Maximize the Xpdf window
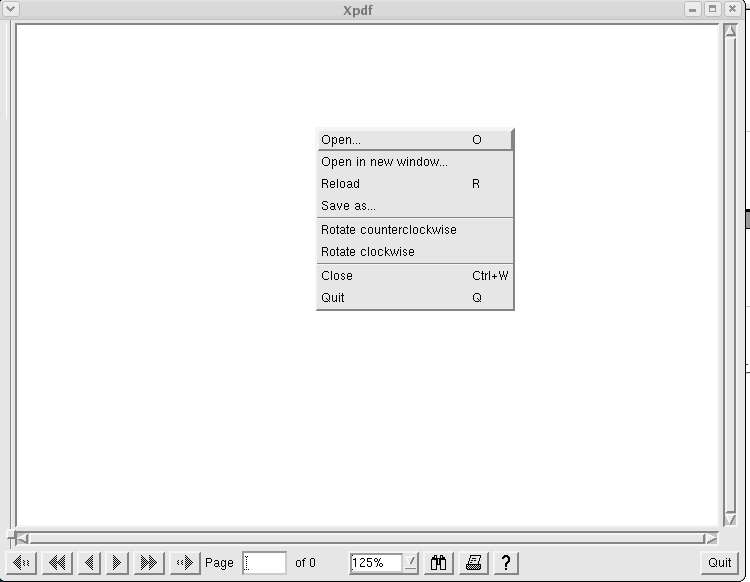 click(712, 9)
